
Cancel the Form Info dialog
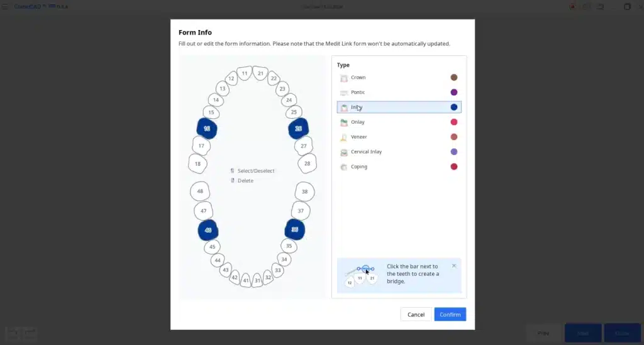pos(416,315)
